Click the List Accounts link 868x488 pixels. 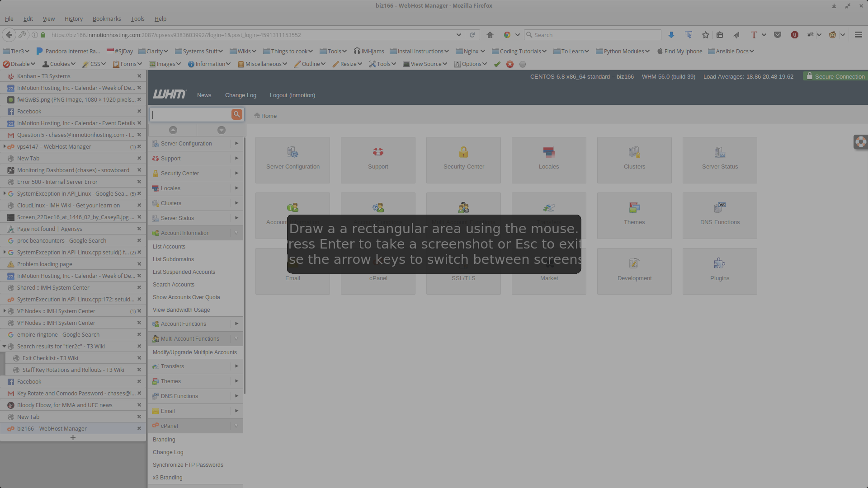tap(169, 247)
